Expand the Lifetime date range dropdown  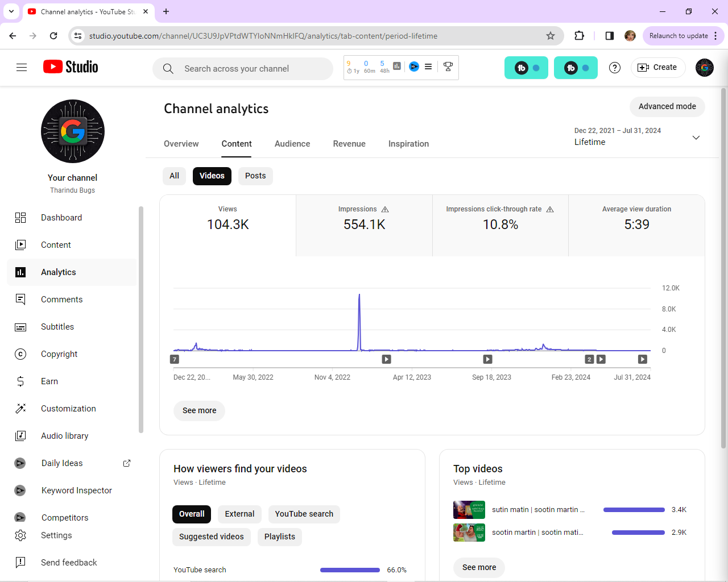pyautogui.click(x=696, y=138)
